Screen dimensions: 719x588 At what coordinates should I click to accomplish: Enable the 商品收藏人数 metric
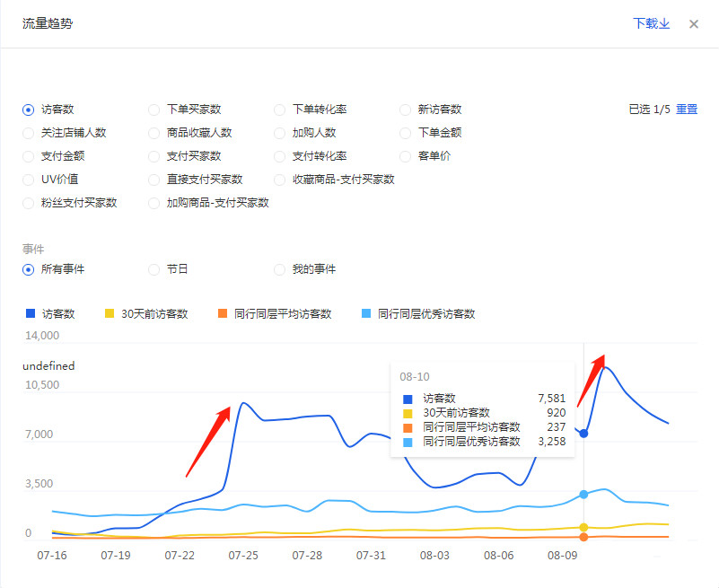coord(153,133)
